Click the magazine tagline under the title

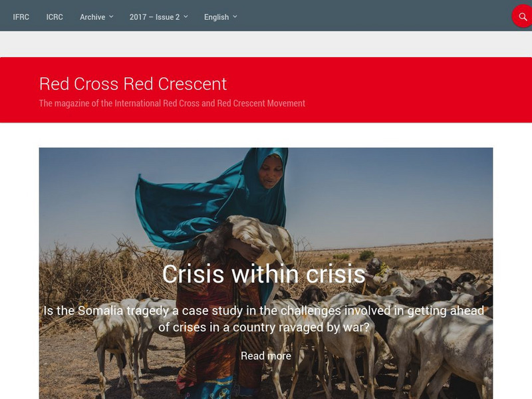click(172, 103)
